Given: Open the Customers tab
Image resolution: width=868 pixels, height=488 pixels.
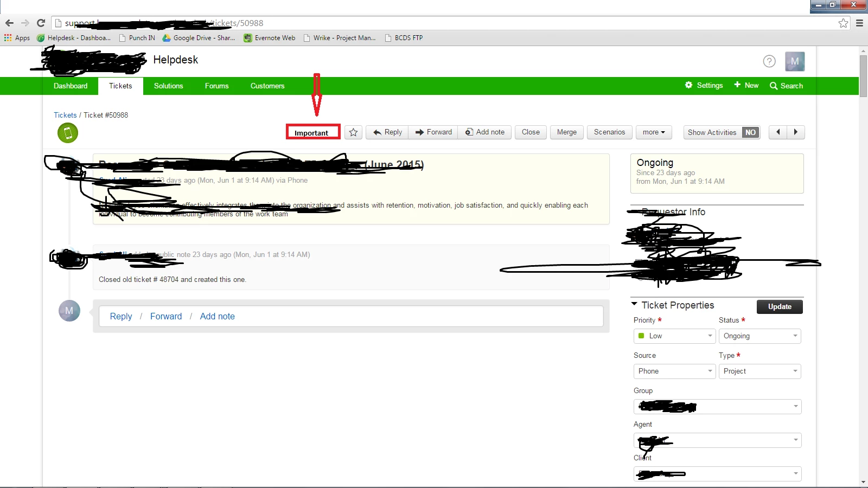Looking at the screenshot, I should (x=267, y=86).
